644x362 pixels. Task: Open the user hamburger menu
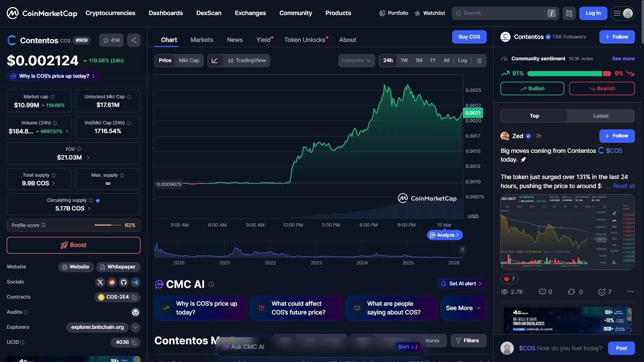[622, 13]
